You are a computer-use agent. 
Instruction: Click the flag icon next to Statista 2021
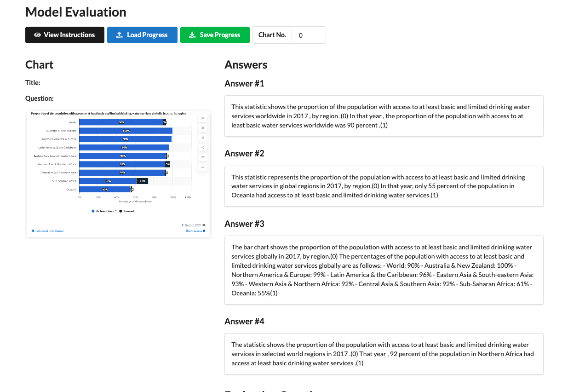[204, 225]
